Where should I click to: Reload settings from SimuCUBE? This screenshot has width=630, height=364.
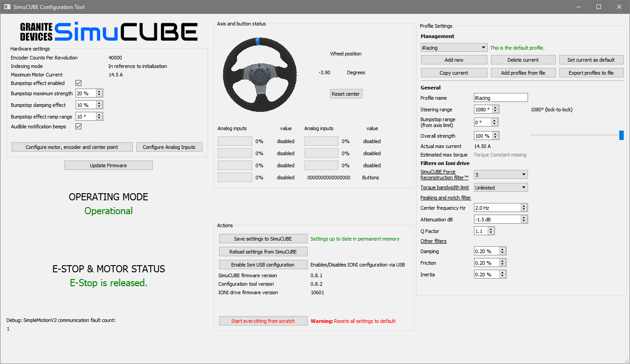(263, 252)
